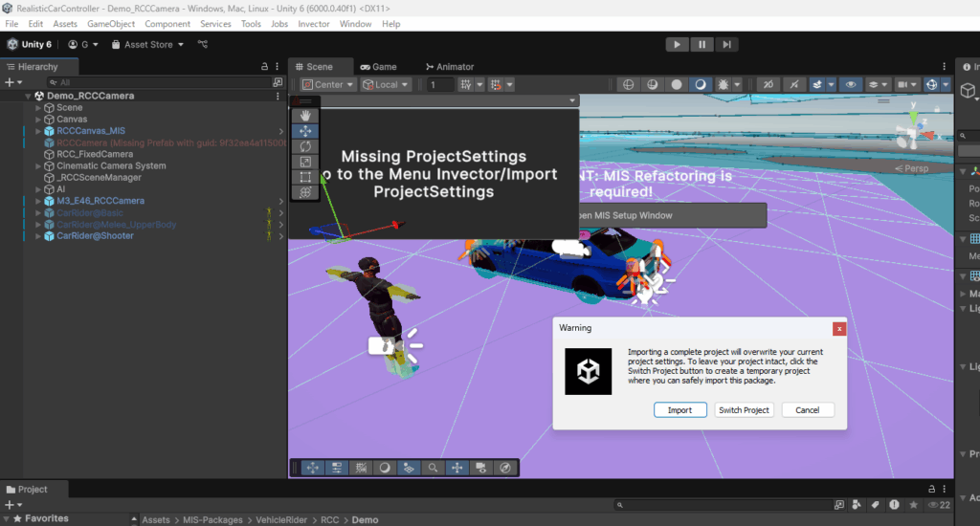Viewport: 980px width, 526px height.
Task: Open Unity version control icon
Action: pos(203,44)
